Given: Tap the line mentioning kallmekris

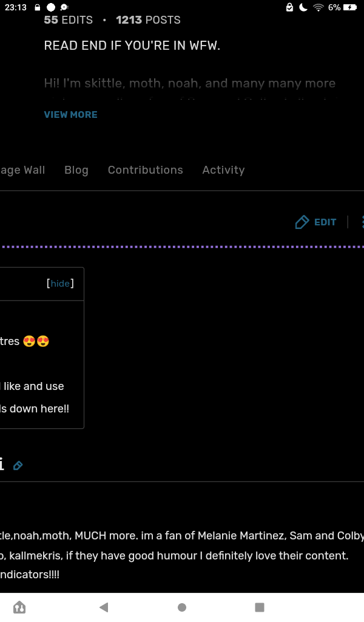Looking at the screenshot, I should click(174, 555).
